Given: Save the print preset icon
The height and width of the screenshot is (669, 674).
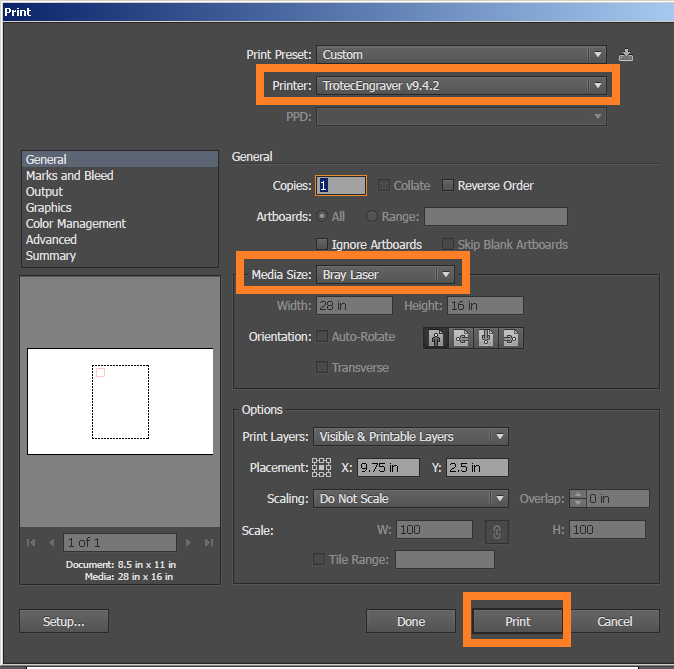Looking at the screenshot, I should click(x=626, y=55).
